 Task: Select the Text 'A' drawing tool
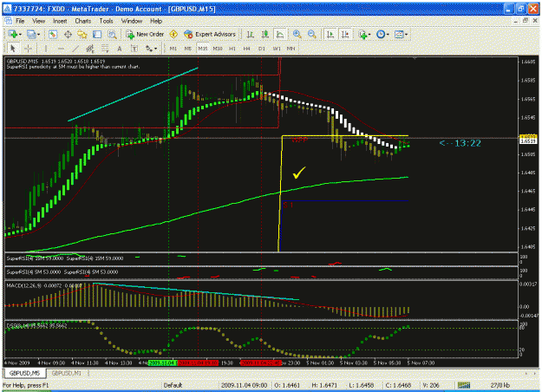[120, 49]
